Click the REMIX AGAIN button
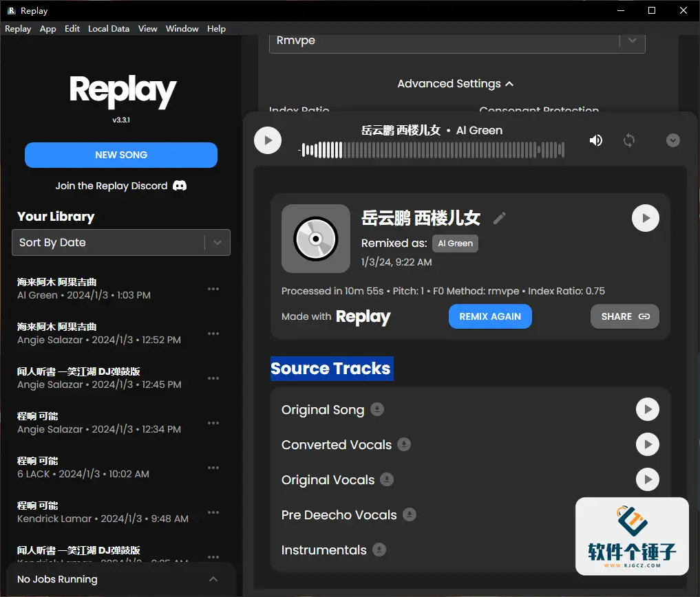Image resolution: width=700 pixels, height=597 pixels. 490,316
